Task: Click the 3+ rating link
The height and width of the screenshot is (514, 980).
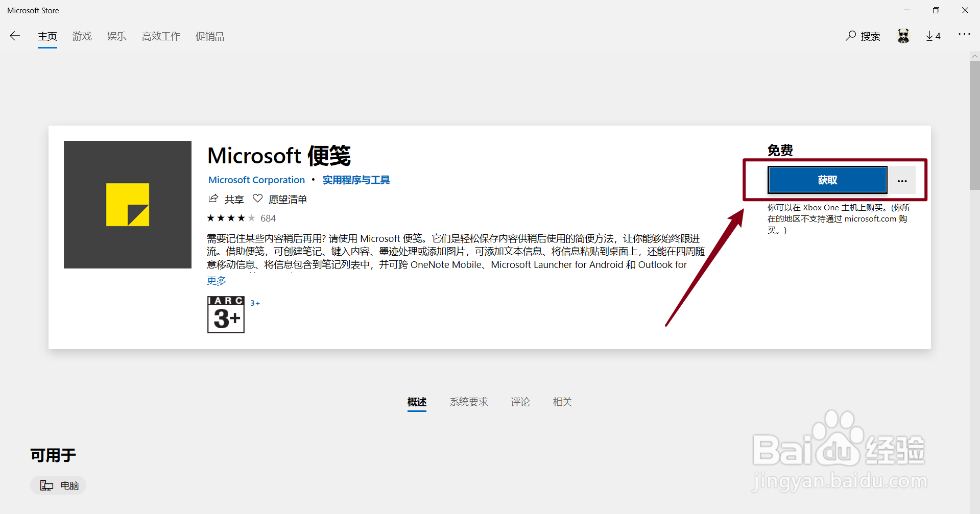Action: tap(255, 303)
